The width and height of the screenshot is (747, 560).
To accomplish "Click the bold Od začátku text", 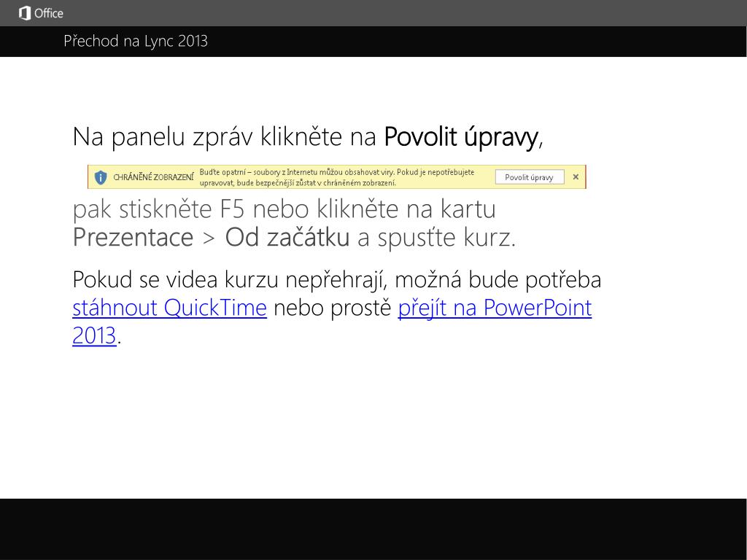I will coord(287,237).
